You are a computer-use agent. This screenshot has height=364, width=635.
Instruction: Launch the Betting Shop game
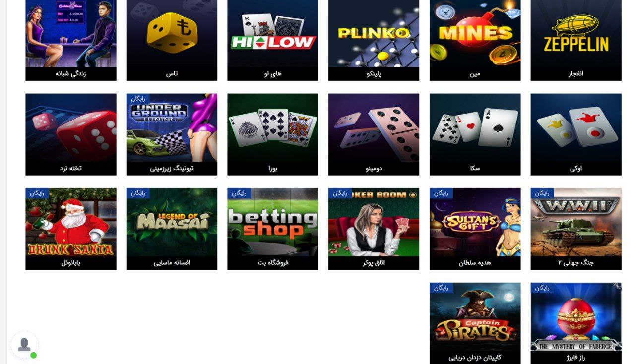click(x=273, y=229)
